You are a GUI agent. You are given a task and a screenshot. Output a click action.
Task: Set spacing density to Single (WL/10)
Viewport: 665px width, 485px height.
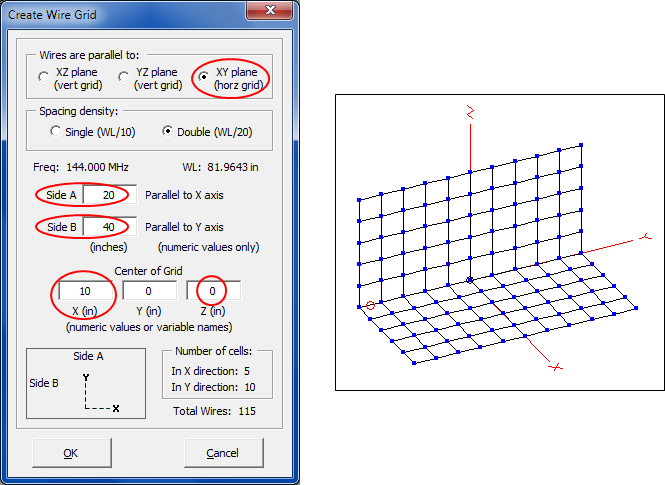click(x=56, y=131)
